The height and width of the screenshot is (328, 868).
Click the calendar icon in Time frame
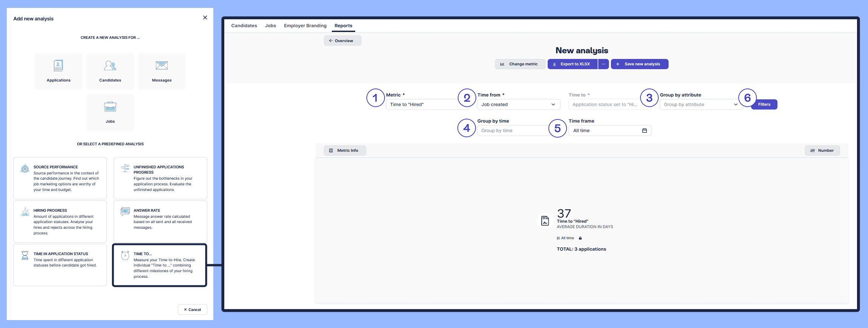(x=644, y=131)
